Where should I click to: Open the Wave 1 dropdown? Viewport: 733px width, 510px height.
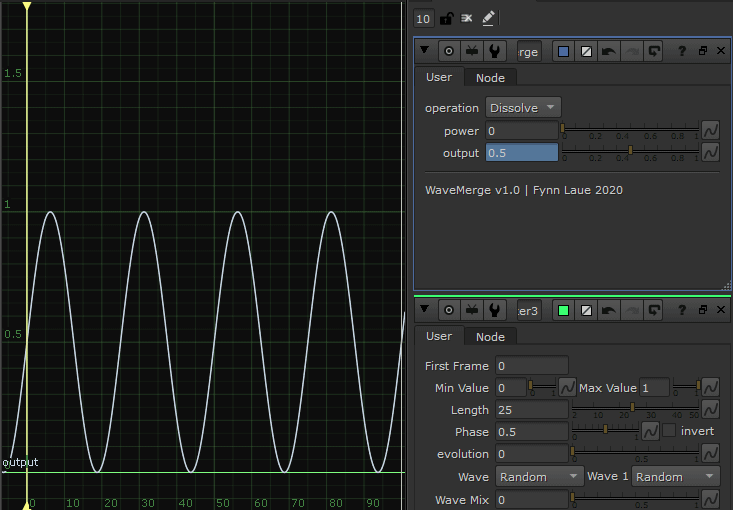click(676, 477)
